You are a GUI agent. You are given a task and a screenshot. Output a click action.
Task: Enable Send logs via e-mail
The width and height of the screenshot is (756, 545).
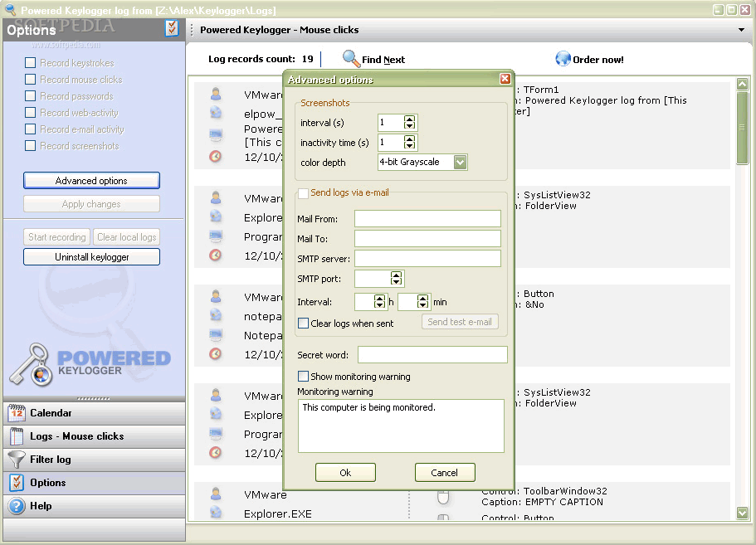click(x=303, y=193)
